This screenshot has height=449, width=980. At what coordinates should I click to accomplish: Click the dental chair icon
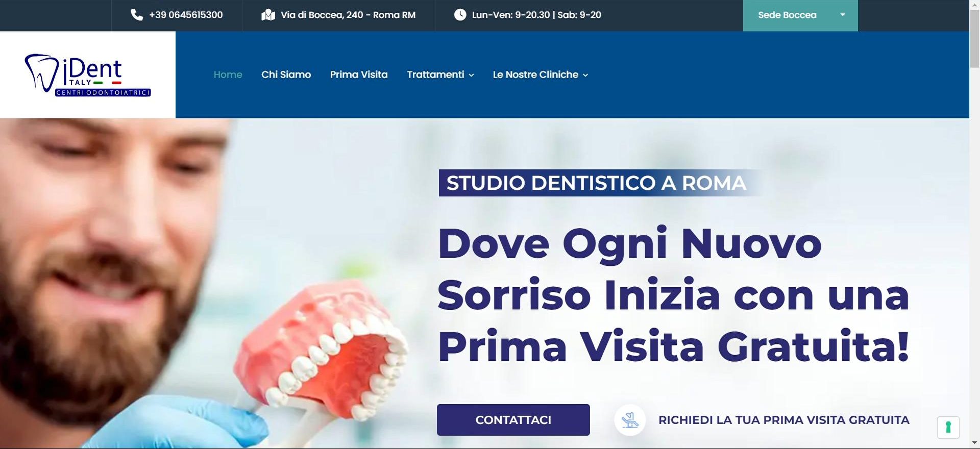pyautogui.click(x=630, y=420)
